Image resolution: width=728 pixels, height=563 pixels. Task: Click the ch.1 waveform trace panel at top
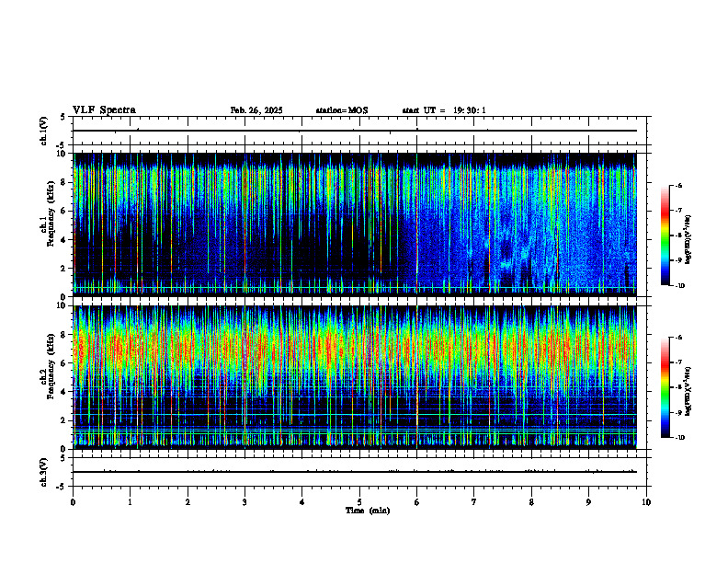tap(359, 131)
